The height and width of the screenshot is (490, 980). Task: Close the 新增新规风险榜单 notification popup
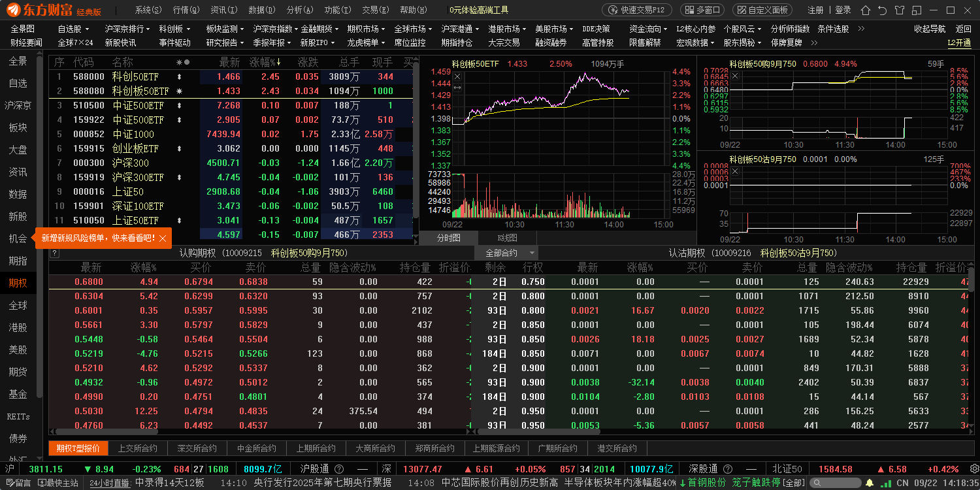pos(163,239)
